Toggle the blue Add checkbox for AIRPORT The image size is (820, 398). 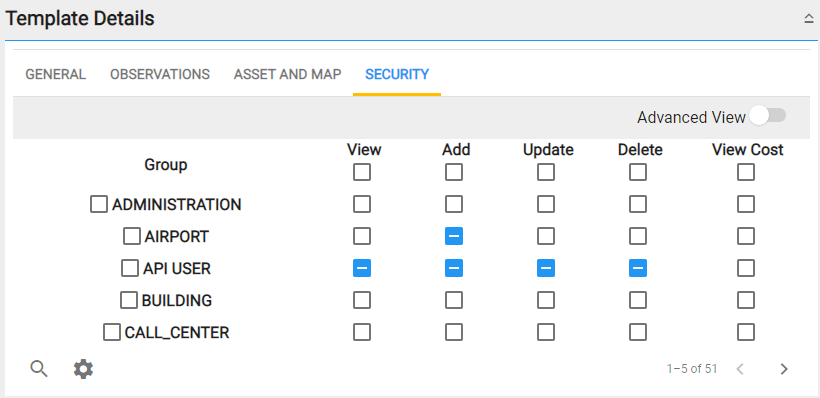tap(454, 236)
